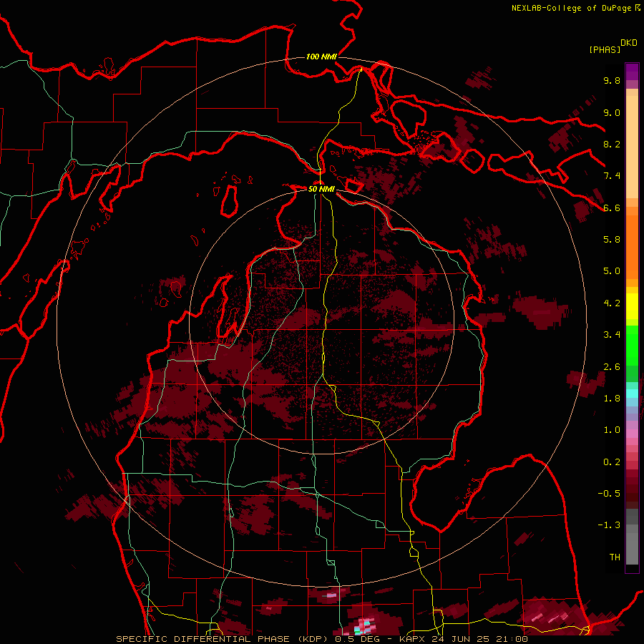The width and height of the screenshot is (644, 644).
Task: Click the 5.0 value on color scale
Action: click(612, 271)
